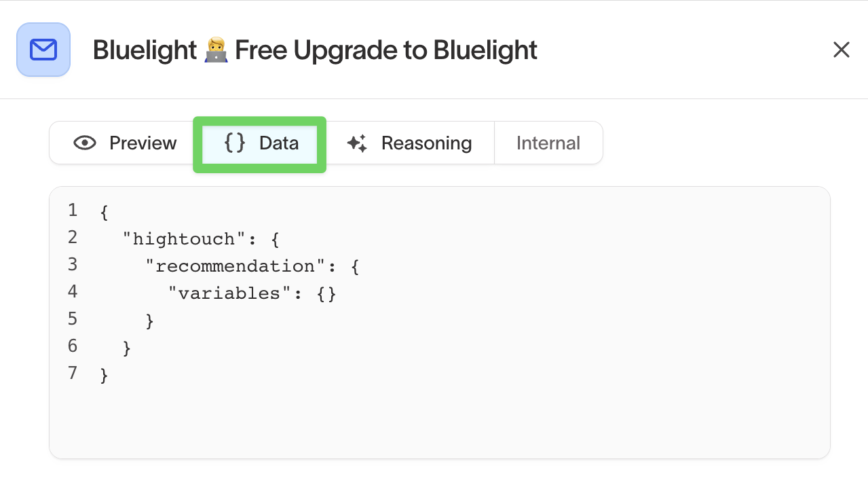Switch to the Internal tab
Screen dimensions: 868x489
(548, 143)
